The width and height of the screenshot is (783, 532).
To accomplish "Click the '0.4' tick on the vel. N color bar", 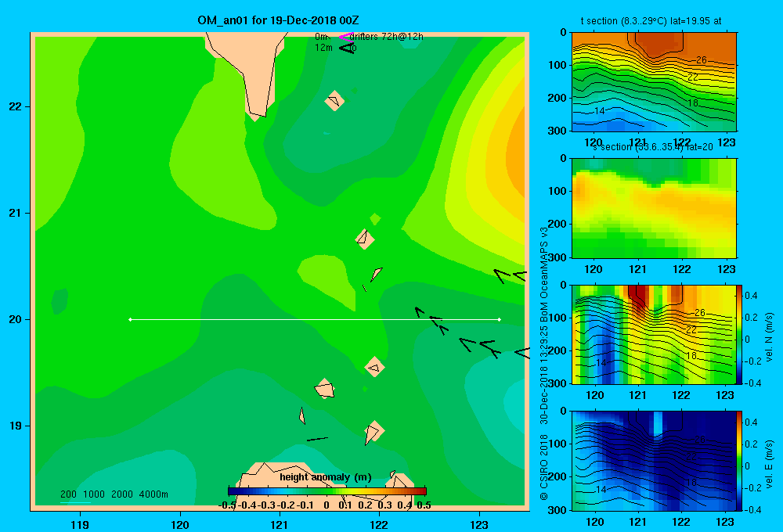I will pos(752,296).
